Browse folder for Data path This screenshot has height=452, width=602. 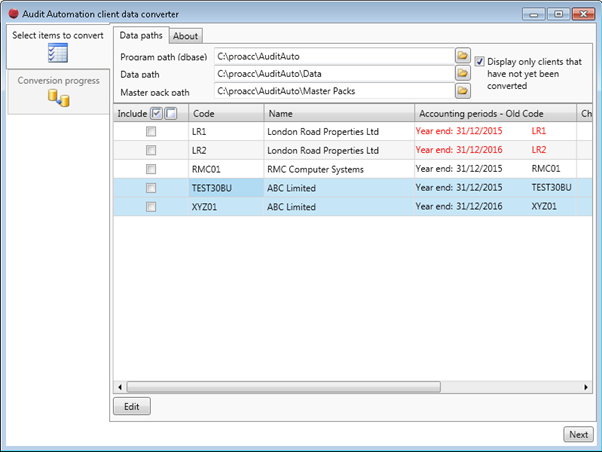pos(463,73)
